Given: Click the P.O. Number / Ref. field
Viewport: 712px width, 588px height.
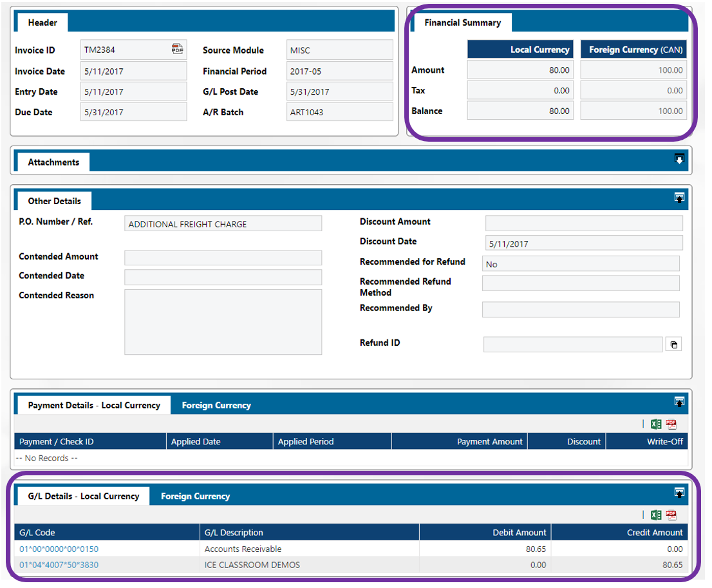Looking at the screenshot, I should point(223,224).
